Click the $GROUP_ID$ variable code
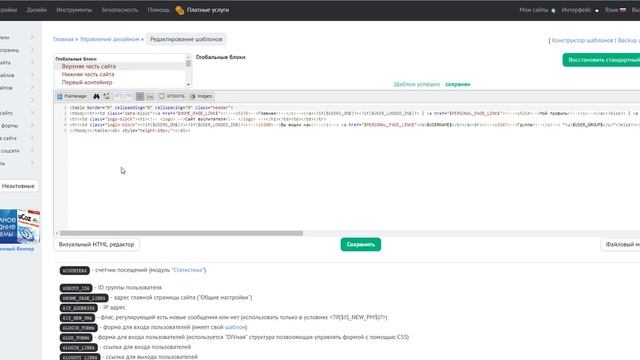 coord(76,288)
